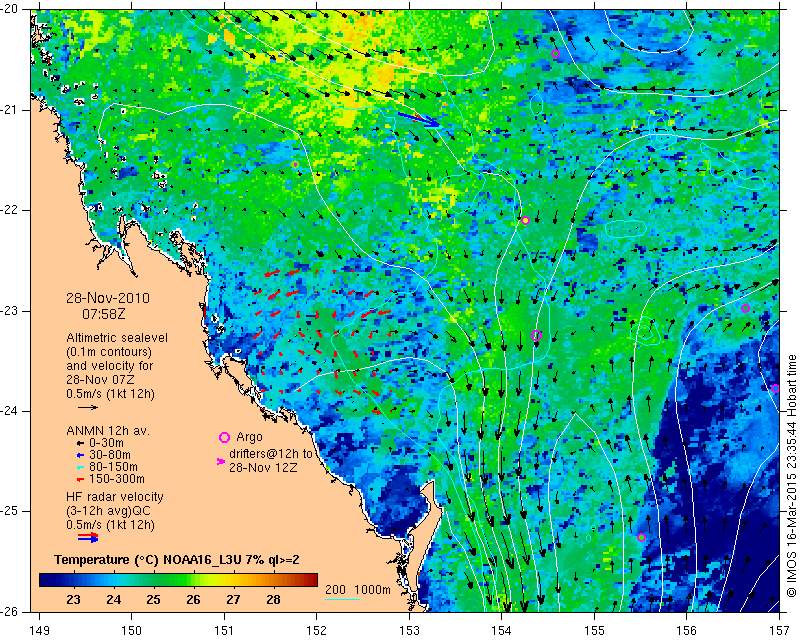
Task: Click the red arrow beside 150-300m
Action: tap(80, 479)
